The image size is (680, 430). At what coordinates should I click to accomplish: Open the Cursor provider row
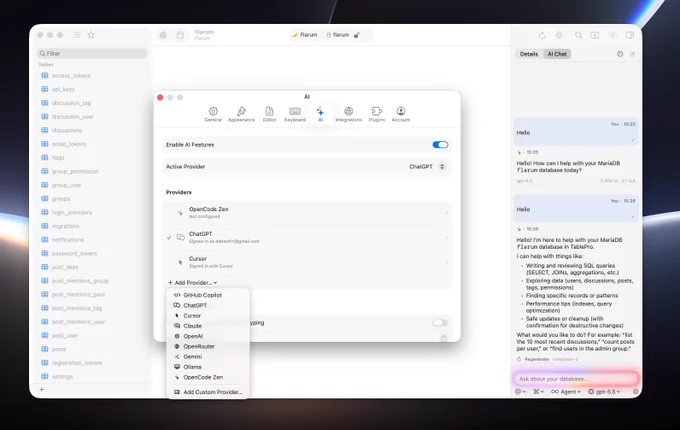point(307,262)
